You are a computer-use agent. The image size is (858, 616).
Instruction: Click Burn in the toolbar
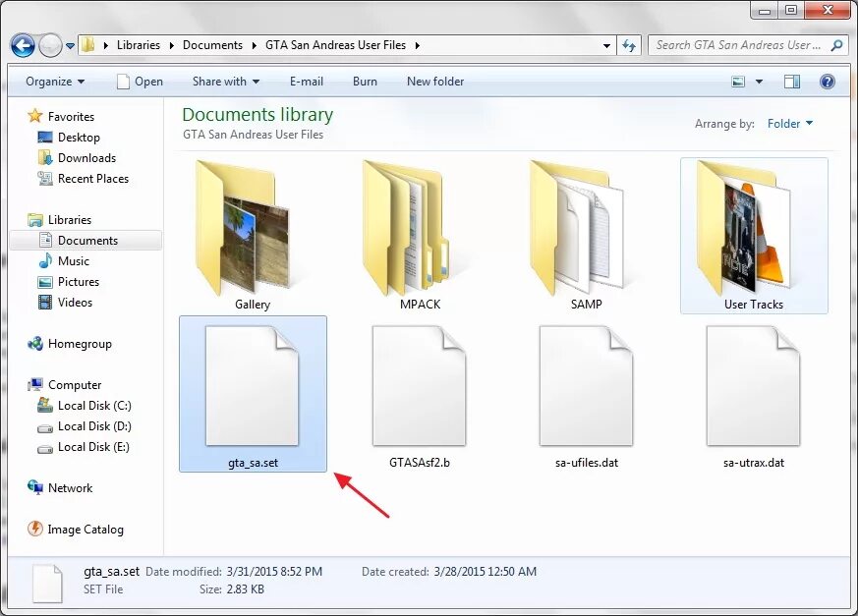365,82
